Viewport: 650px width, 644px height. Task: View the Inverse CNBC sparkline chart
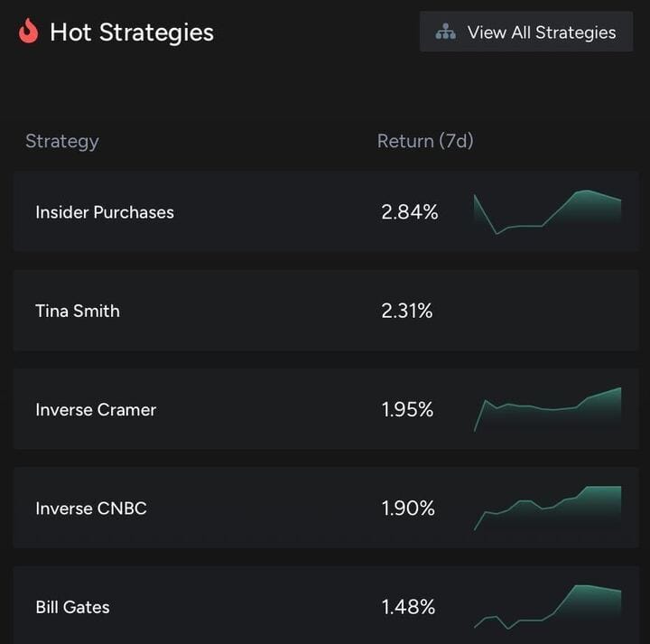pyautogui.click(x=547, y=509)
